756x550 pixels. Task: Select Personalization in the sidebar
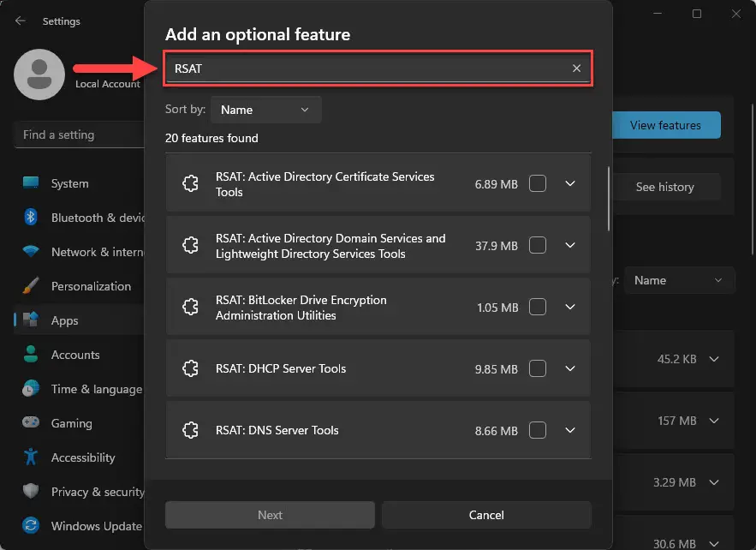pos(80,286)
